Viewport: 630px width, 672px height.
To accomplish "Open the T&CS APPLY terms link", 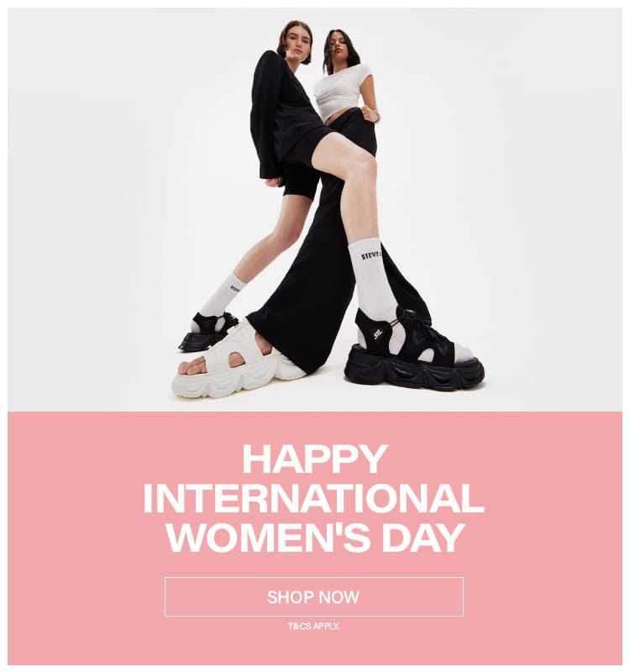I will point(313,626).
